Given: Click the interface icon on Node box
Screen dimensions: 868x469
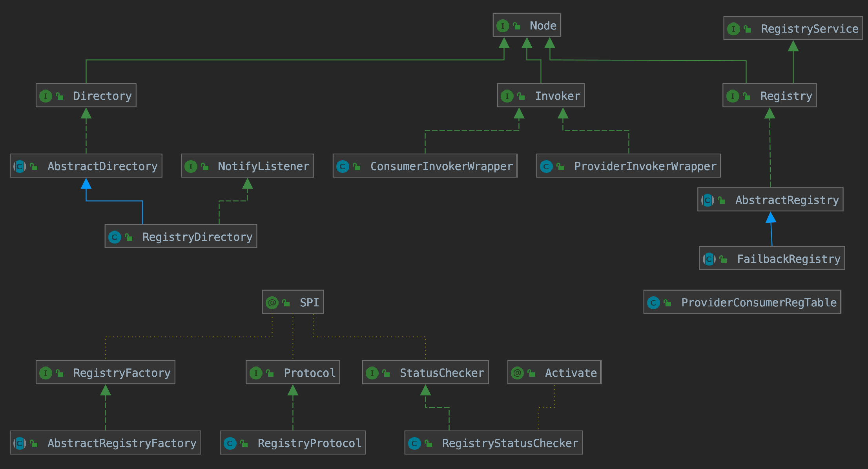Looking at the screenshot, I should point(503,26).
